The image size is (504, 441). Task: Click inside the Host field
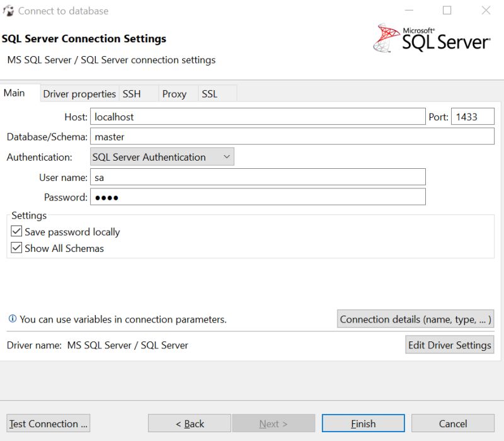[x=252, y=116]
